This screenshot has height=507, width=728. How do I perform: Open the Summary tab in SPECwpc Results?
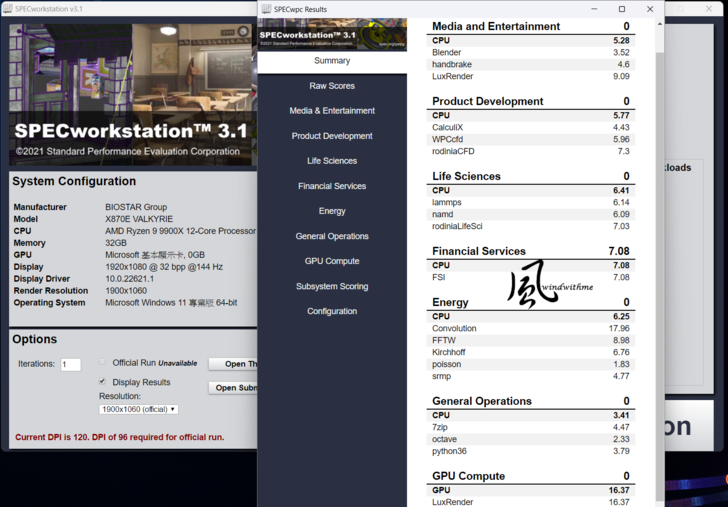pyautogui.click(x=332, y=61)
